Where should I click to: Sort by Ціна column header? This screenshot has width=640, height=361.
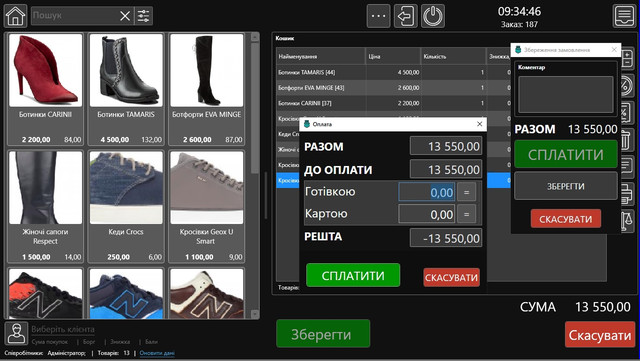point(393,56)
